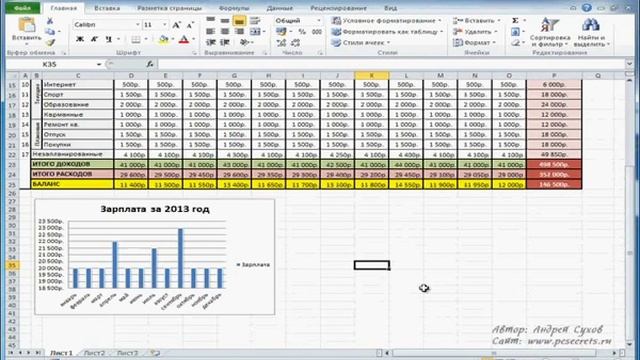Open Sort and Filter (Сортировка и фильтр)
640x360 pixels.
pyautogui.click(x=549, y=32)
